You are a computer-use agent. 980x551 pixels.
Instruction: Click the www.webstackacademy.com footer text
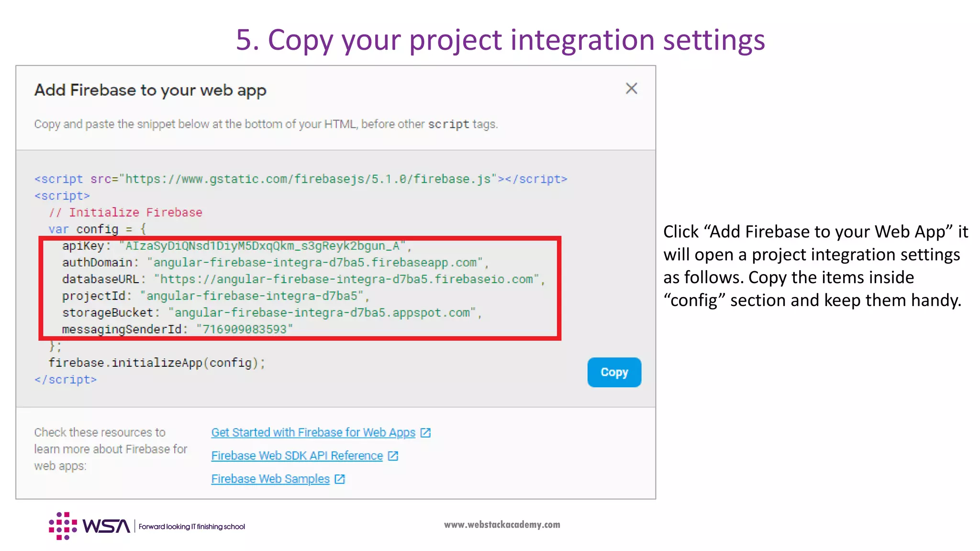[x=502, y=525]
